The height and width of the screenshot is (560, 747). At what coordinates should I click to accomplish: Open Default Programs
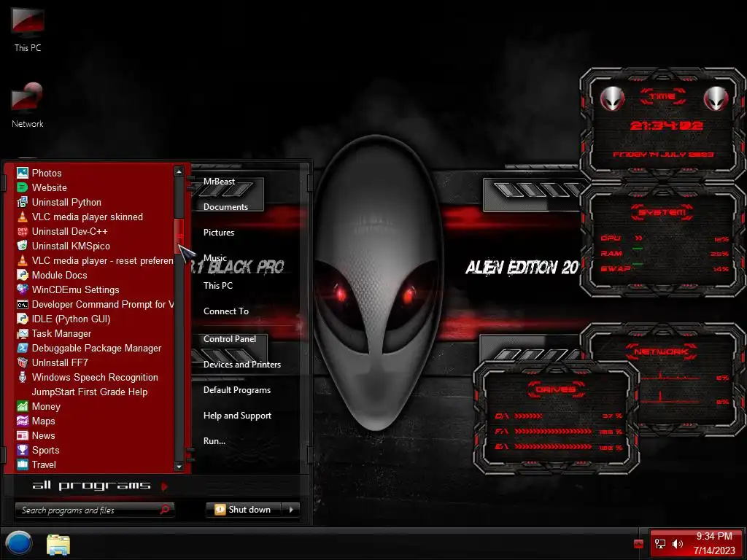point(237,390)
